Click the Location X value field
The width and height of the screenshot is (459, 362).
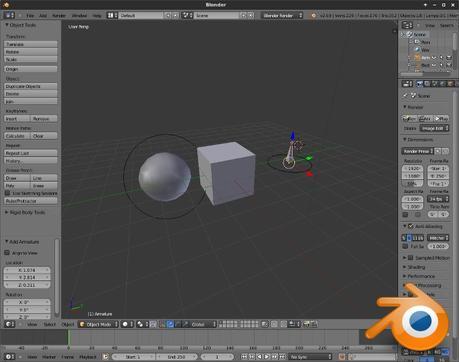pos(27,270)
